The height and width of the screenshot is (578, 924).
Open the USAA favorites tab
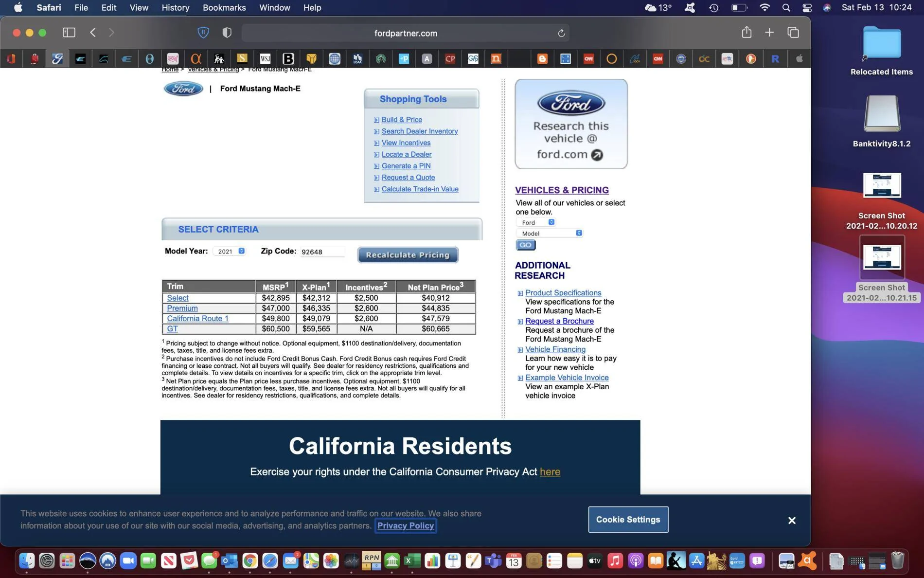tap(357, 59)
